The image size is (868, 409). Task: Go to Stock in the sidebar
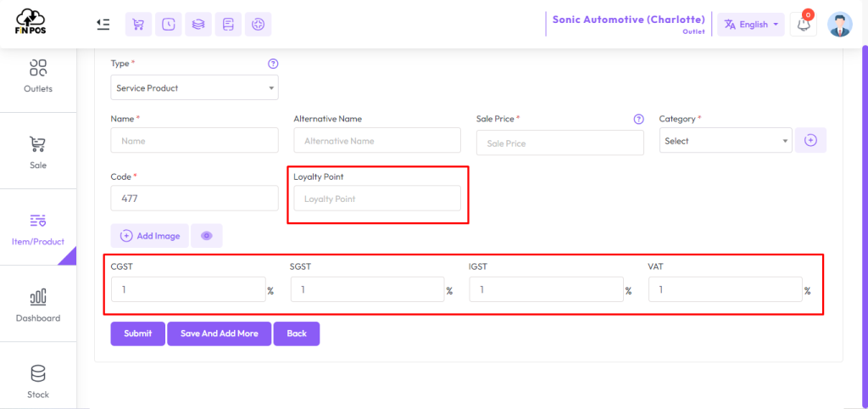tap(38, 381)
